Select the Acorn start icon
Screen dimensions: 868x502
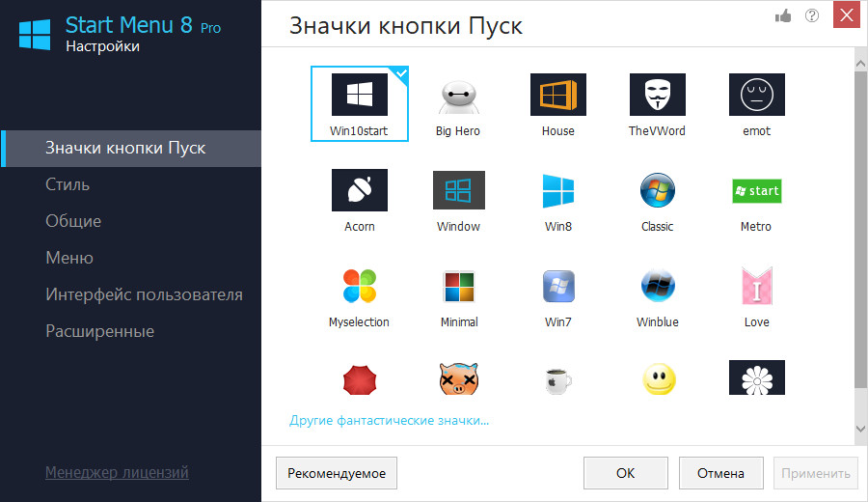[x=359, y=191]
